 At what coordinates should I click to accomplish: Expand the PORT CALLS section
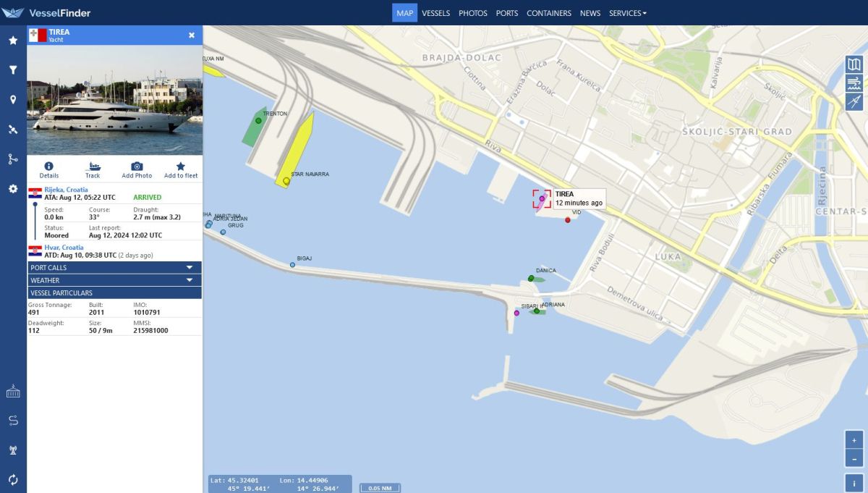click(114, 268)
